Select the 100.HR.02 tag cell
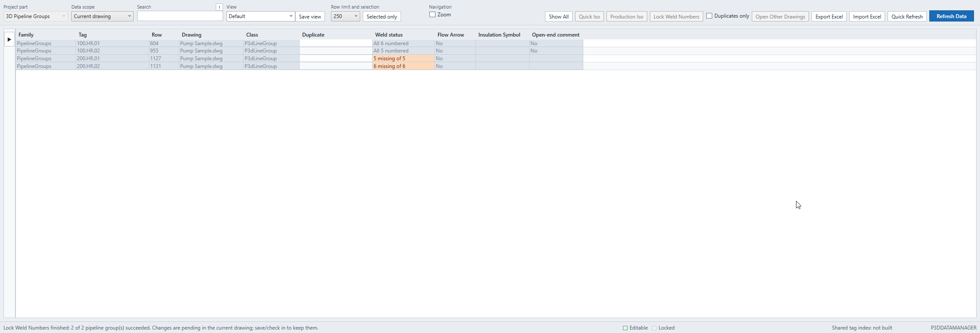The image size is (980, 333). [112, 51]
